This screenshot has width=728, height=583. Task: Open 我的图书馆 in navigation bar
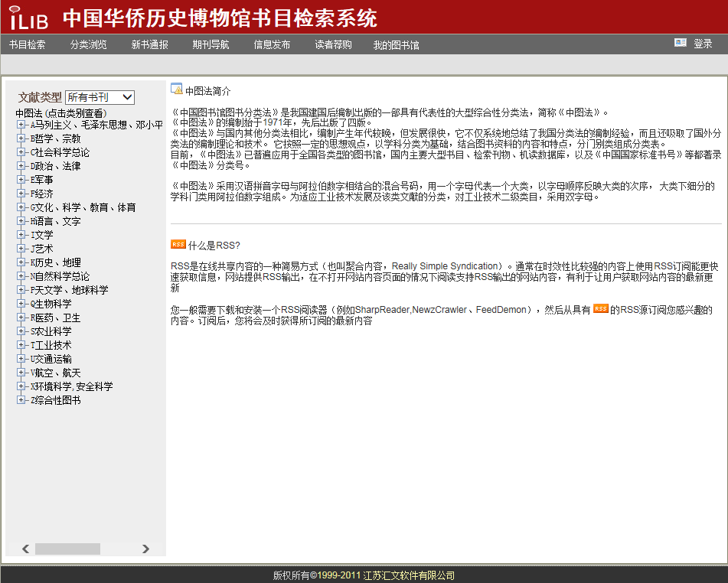[396, 45]
